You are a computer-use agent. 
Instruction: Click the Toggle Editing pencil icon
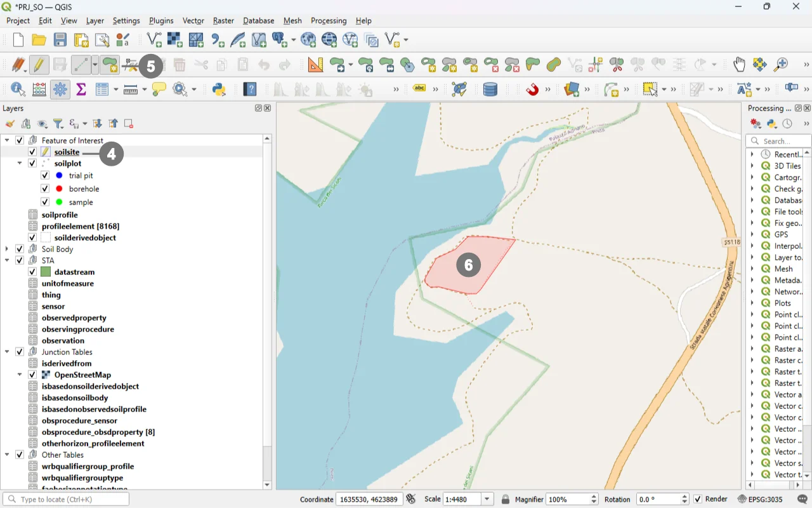tap(39, 65)
